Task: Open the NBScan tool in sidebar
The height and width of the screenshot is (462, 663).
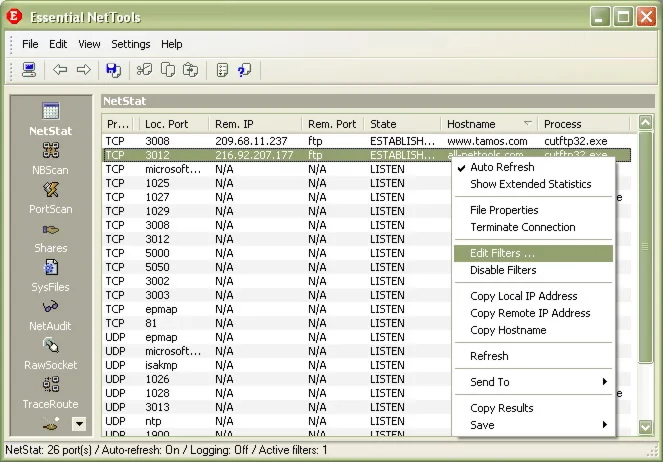Action: coord(50,157)
